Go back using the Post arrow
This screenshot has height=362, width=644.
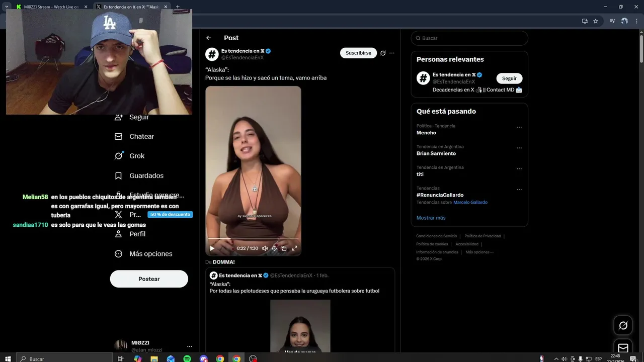tap(209, 38)
